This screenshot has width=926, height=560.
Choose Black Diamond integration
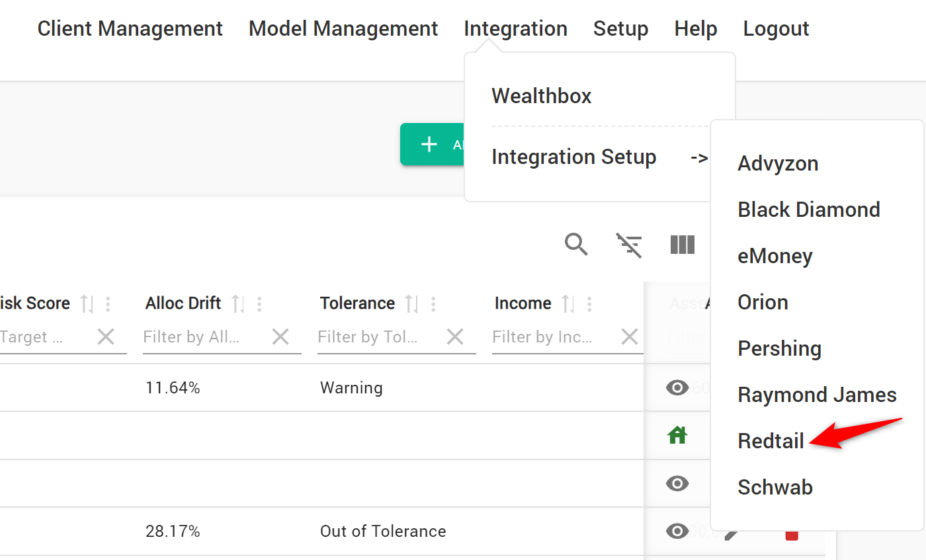point(809,210)
